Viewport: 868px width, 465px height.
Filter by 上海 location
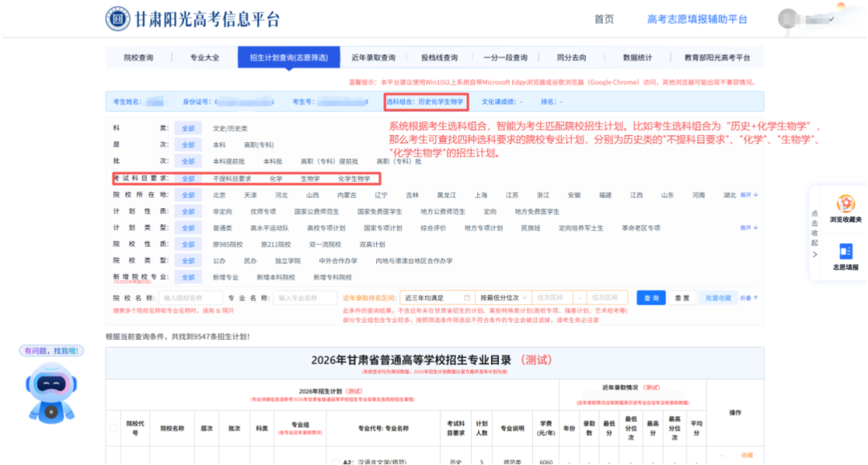481,195
